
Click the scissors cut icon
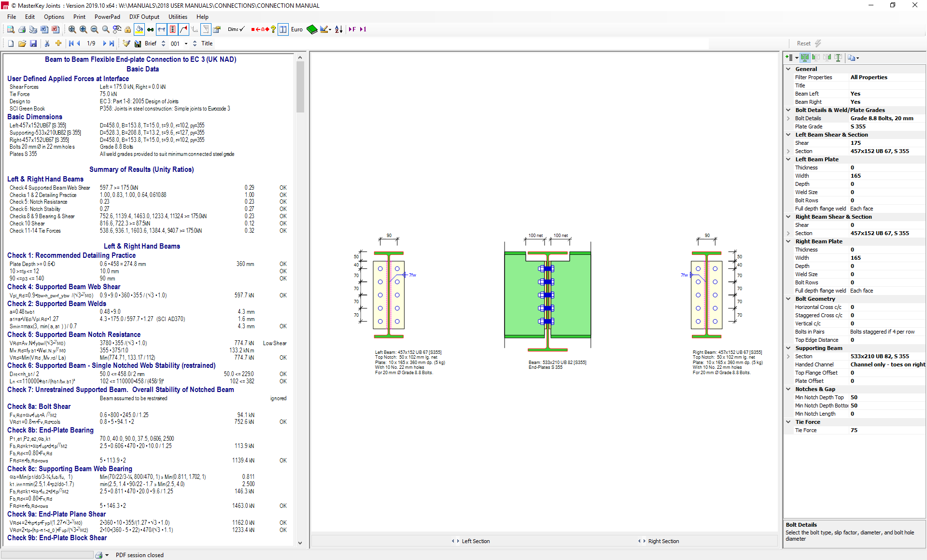click(47, 43)
